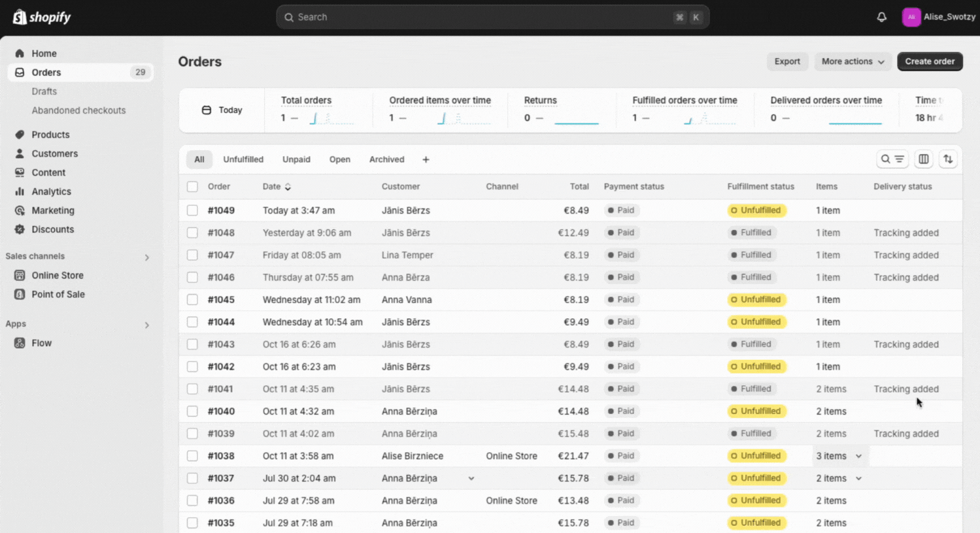
Task: Select checkbox for order #1049
Action: point(192,210)
